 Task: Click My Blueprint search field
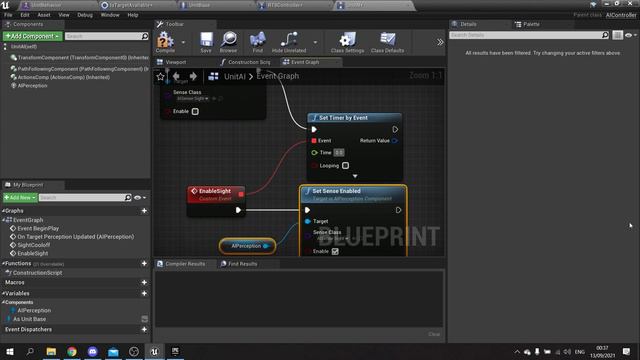pos(85,198)
